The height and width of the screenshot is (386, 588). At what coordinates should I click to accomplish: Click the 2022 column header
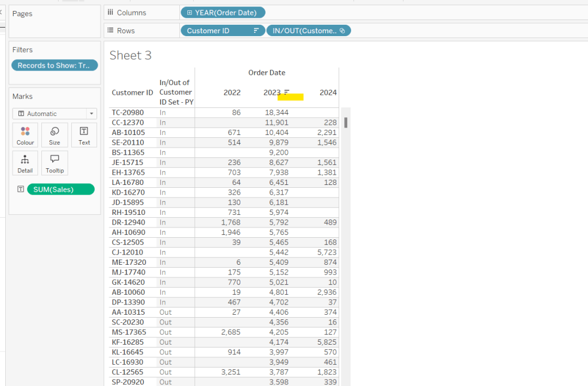click(x=232, y=92)
